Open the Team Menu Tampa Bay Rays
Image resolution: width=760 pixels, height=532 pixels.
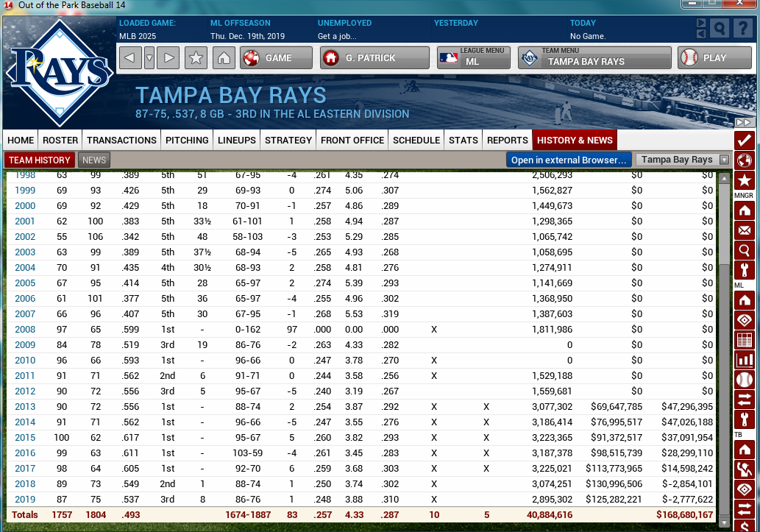point(594,58)
